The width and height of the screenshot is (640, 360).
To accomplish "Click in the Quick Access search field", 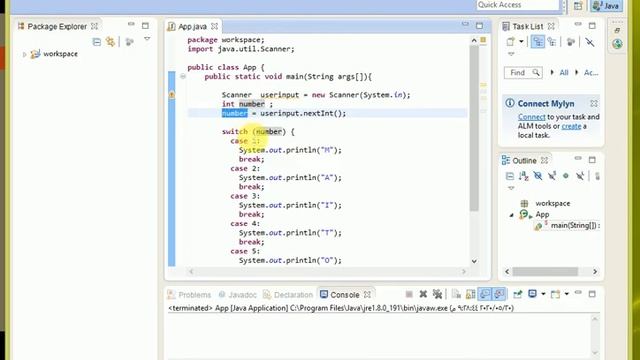I will tap(518, 5).
